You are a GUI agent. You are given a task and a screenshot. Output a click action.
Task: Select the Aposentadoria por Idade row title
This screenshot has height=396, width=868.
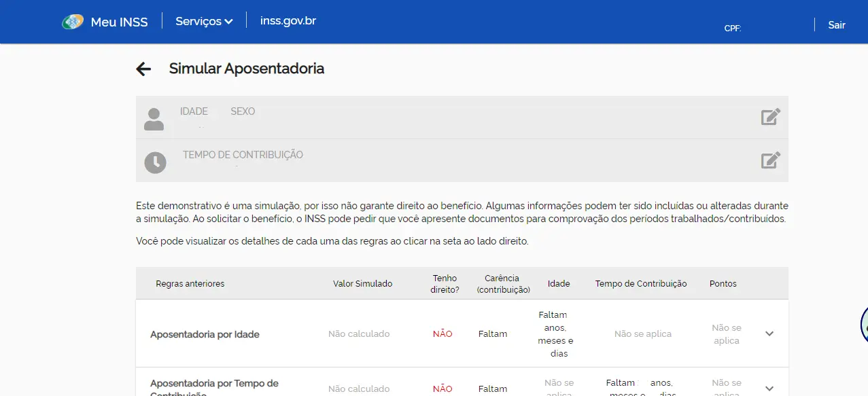(205, 334)
